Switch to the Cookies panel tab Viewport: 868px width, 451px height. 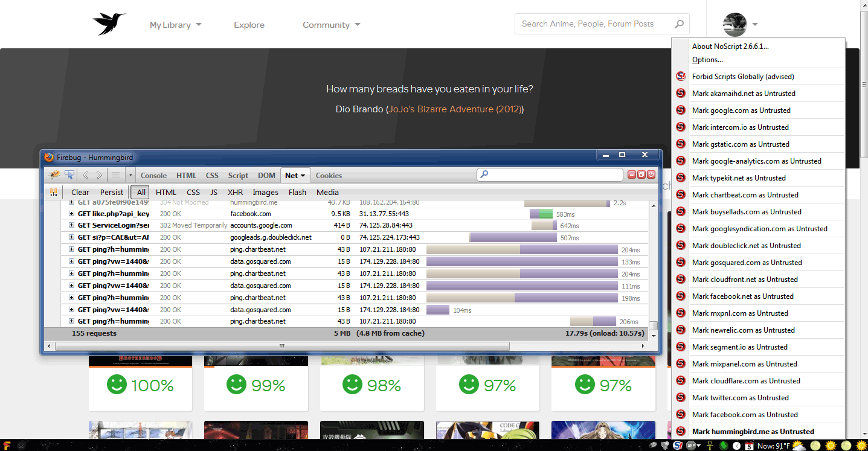pos(329,176)
